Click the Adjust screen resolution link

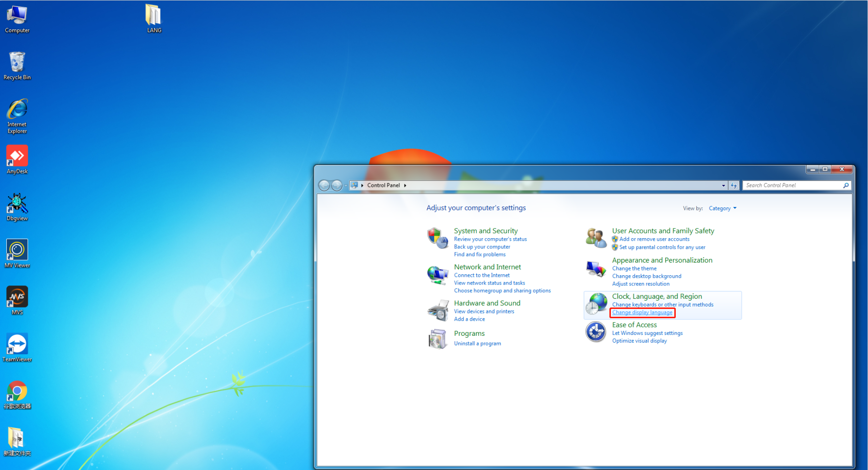[x=641, y=284]
